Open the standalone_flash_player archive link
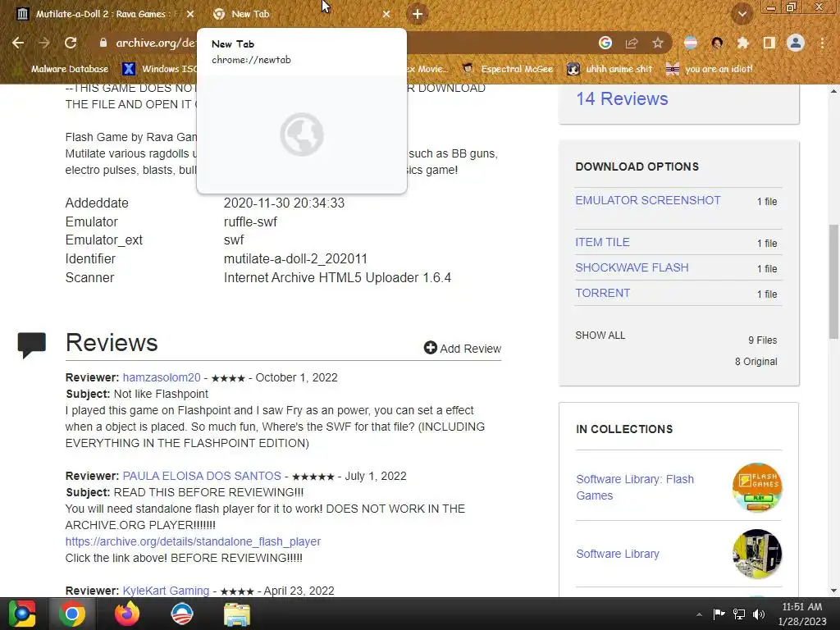 point(193,541)
